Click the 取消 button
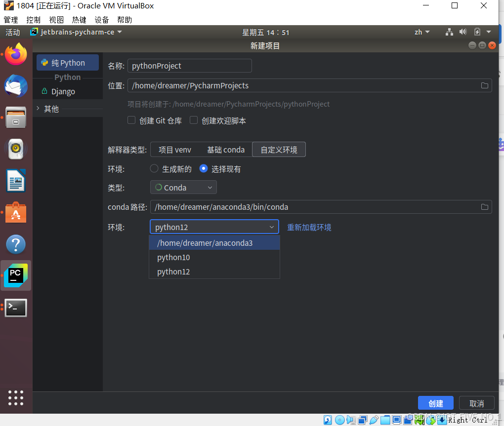 (476, 403)
